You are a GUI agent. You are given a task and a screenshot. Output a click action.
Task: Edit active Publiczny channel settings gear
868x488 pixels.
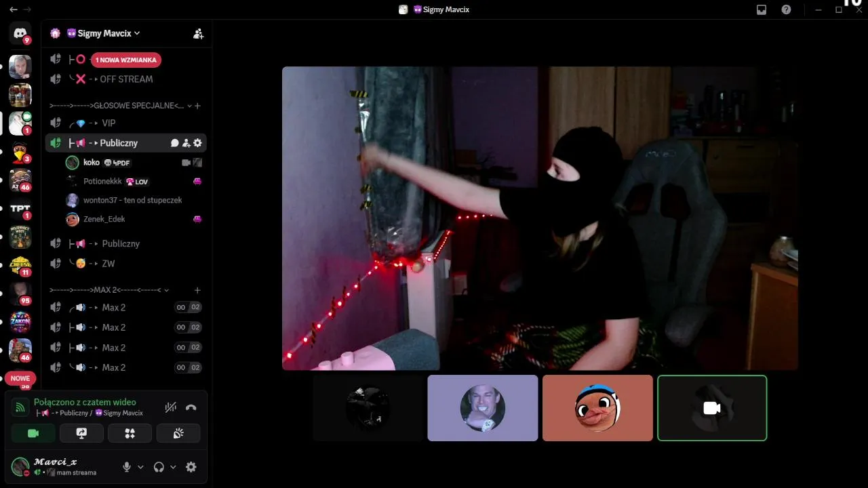click(x=198, y=143)
